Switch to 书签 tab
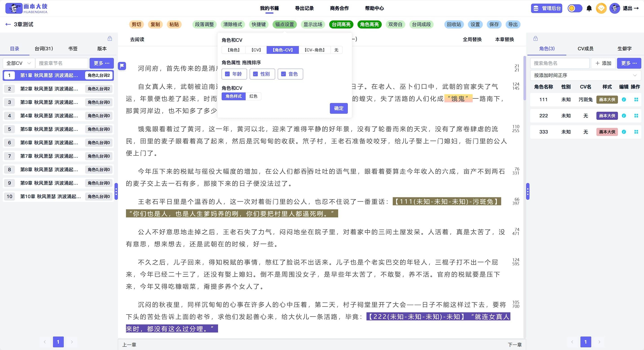The image size is (644, 350). point(73,48)
